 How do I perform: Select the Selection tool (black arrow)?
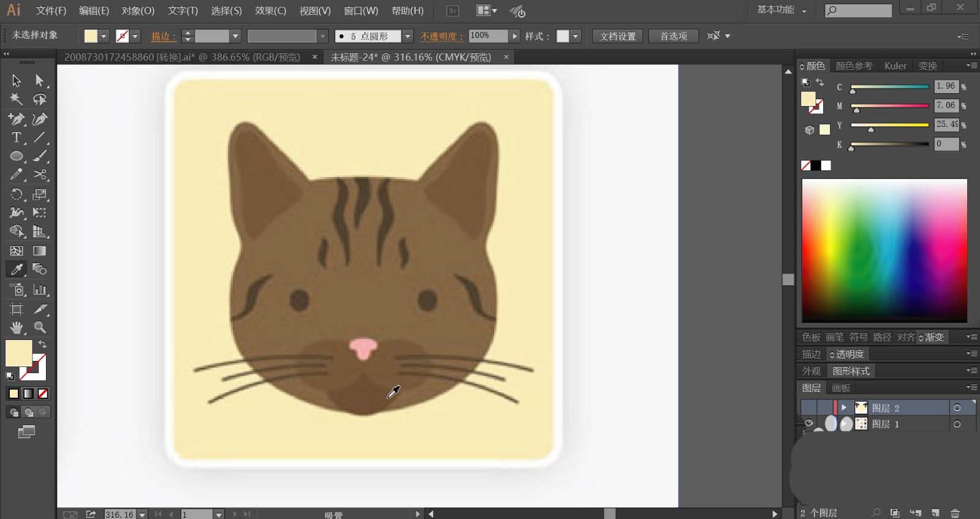point(17,80)
